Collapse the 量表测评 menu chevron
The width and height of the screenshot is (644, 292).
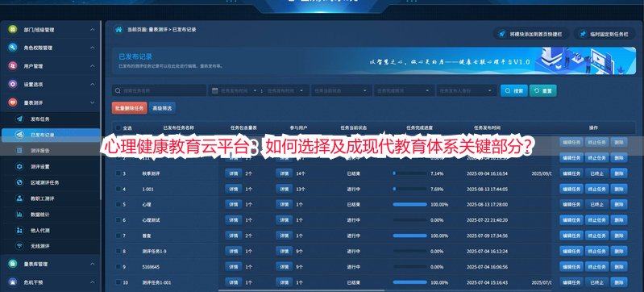click(93, 102)
